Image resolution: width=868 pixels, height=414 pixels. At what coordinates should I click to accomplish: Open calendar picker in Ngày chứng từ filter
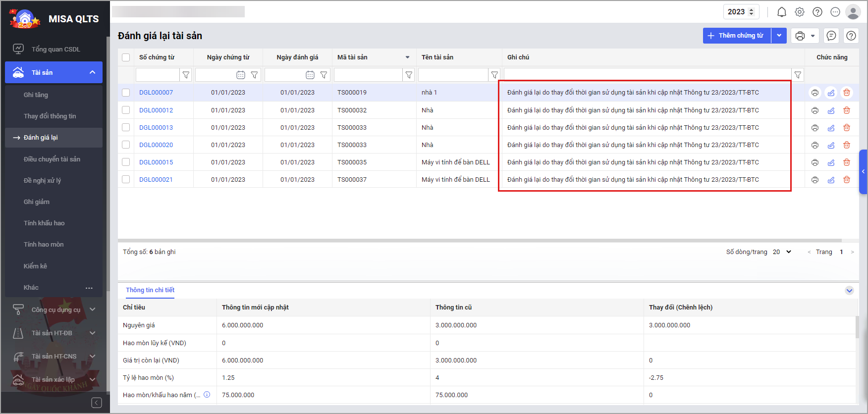pos(240,75)
